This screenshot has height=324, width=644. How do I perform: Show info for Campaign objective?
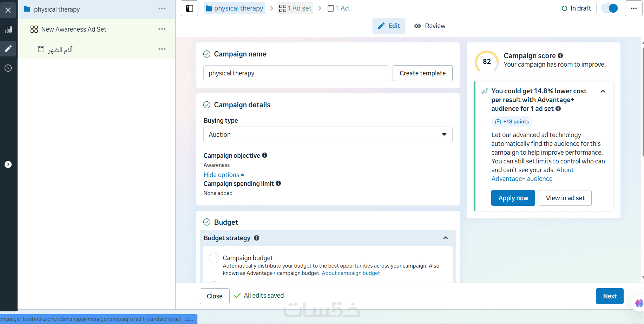point(265,155)
